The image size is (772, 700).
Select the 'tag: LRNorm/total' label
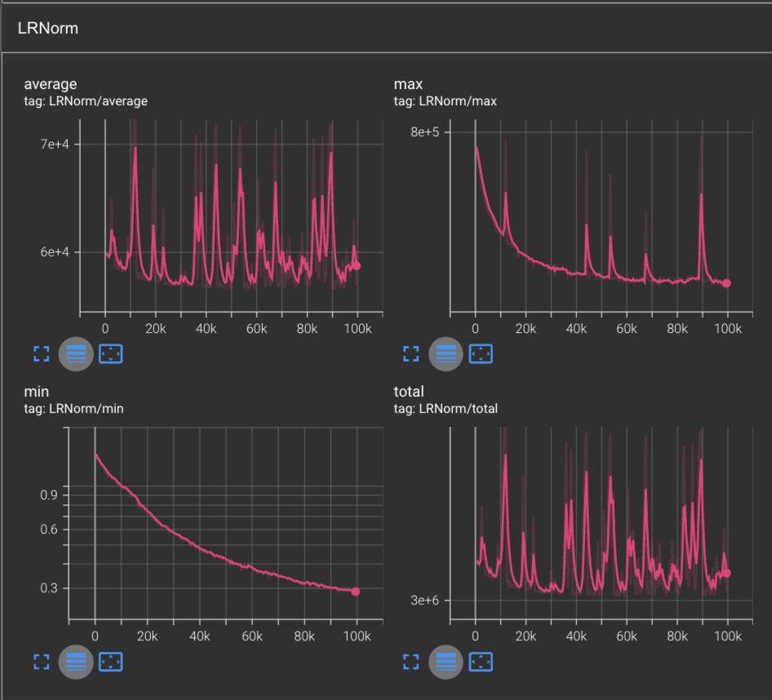coord(446,409)
